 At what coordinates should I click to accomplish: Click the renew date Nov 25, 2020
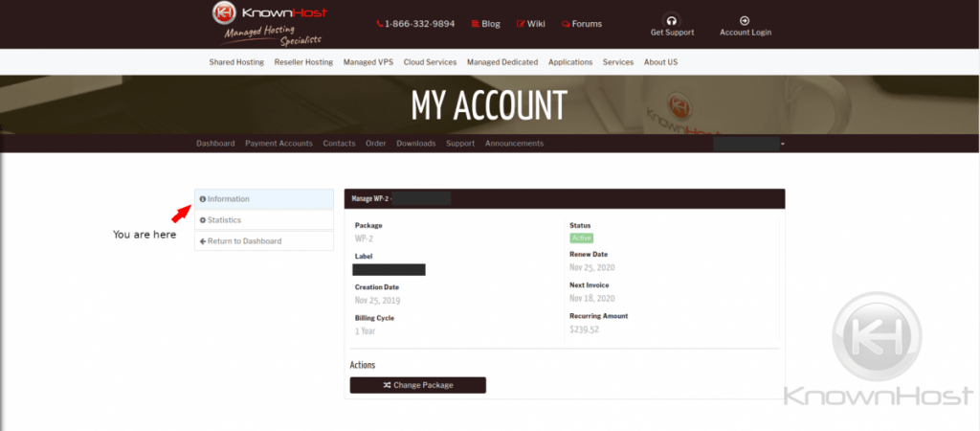[x=591, y=267]
